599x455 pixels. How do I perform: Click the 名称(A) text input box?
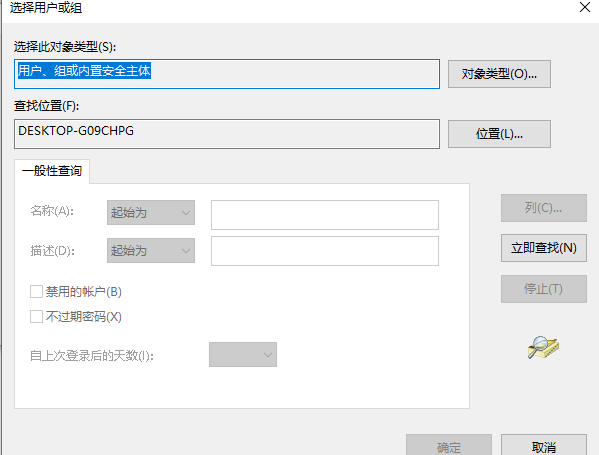click(325, 215)
